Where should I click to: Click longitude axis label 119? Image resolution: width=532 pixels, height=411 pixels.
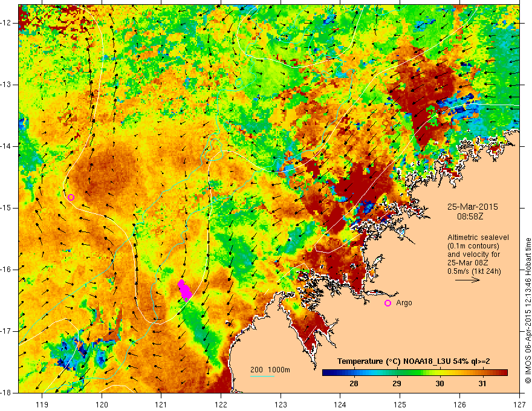(42, 405)
